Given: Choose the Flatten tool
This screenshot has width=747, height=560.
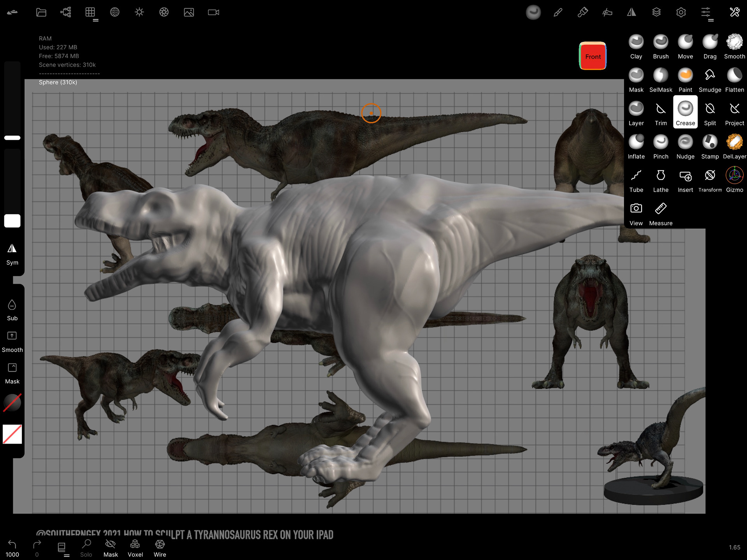Looking at the screenshot, I should point(735,80).
